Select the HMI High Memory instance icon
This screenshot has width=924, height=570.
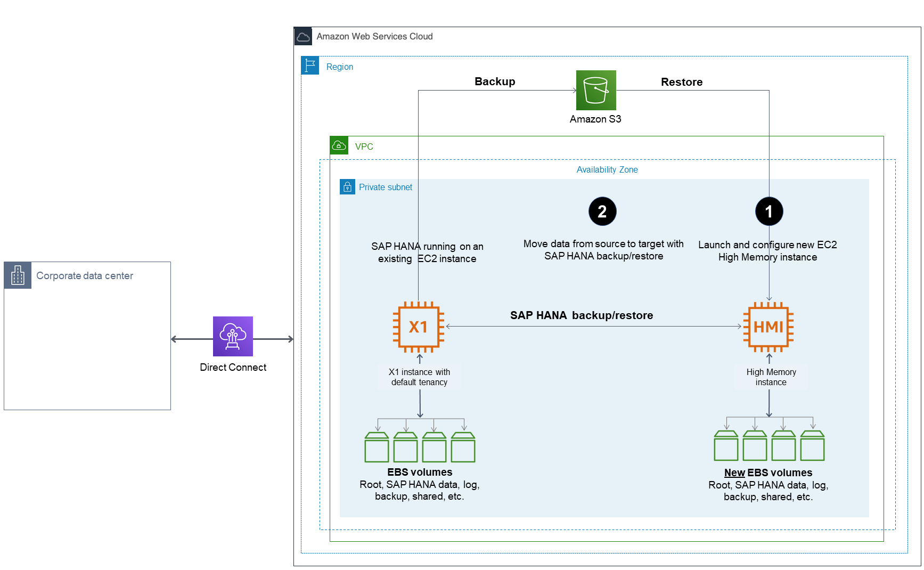pos(769,327)
